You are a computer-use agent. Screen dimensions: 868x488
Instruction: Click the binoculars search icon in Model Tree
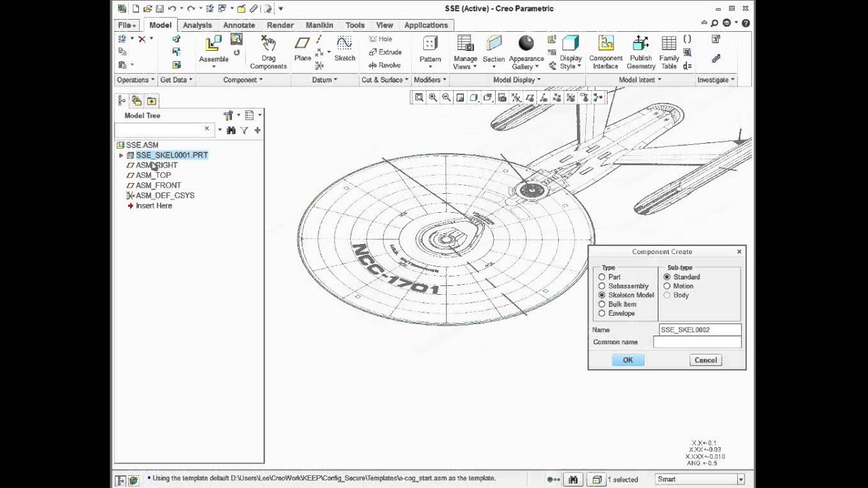[231, 130]
